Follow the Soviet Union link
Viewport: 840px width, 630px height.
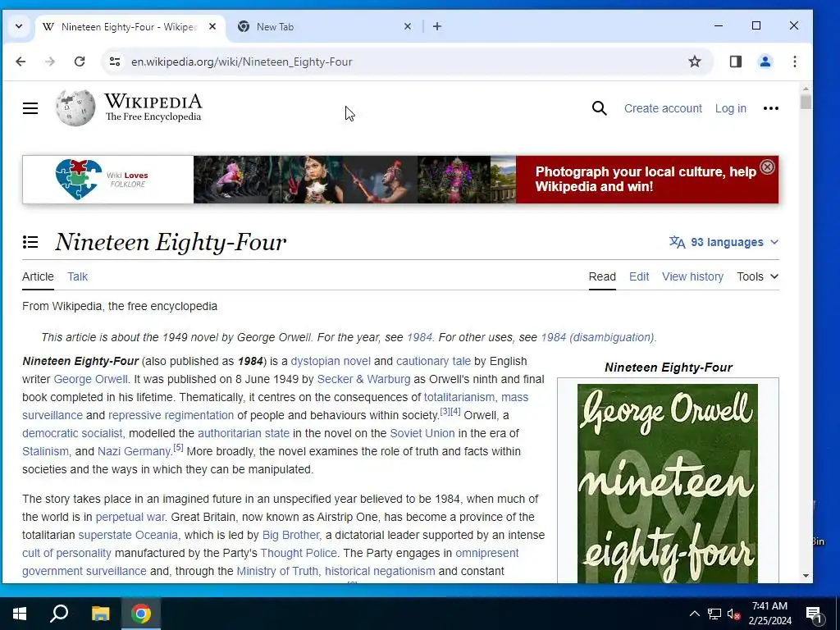pos(422,433)
